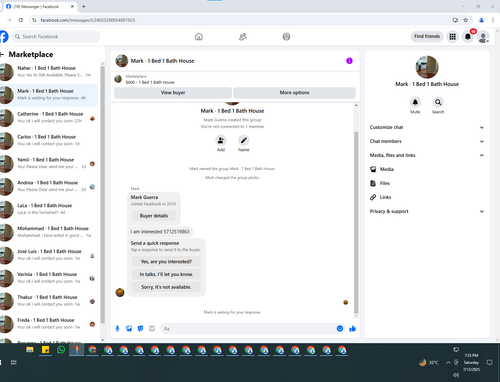The height and width of the screenshot is (382, 500).
Task: Open Buyer details for Mark Guerra
Action: [x=154, y=216]
